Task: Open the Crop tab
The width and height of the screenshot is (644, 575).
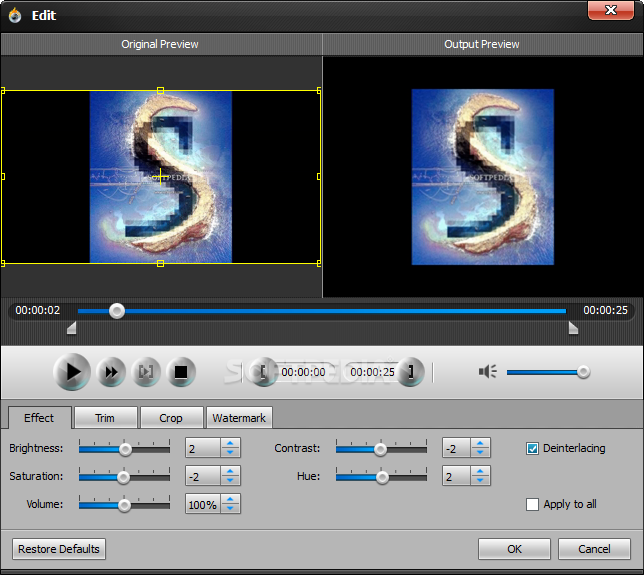Action: coord(171,418)
